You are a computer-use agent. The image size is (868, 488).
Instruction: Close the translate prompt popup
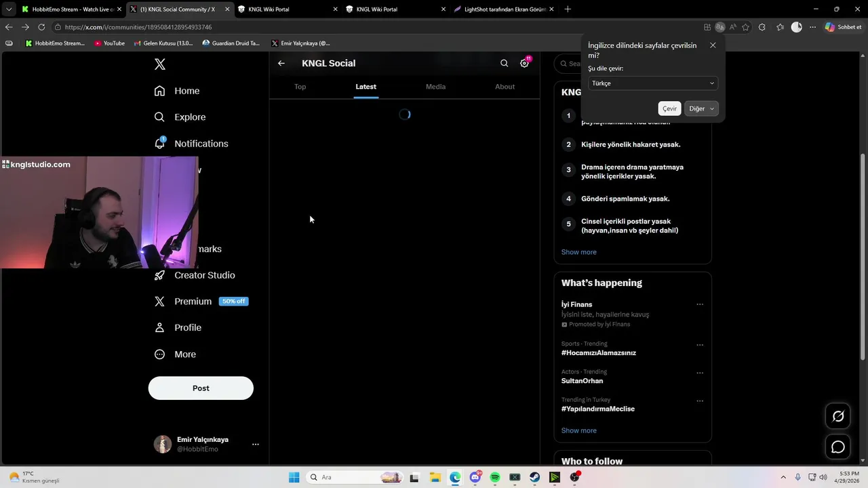point(713,45)
